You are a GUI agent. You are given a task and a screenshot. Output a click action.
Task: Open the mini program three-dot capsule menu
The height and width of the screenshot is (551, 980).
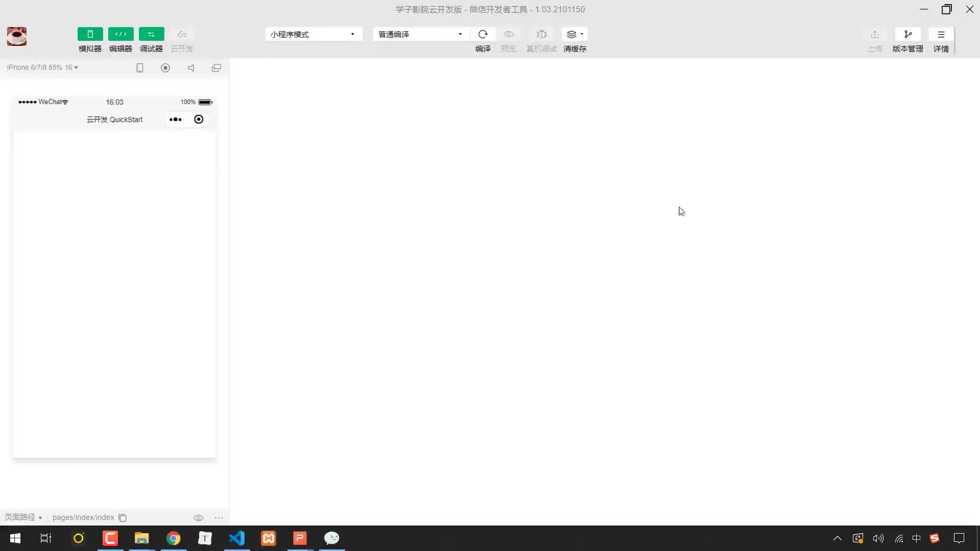point(176,119)
